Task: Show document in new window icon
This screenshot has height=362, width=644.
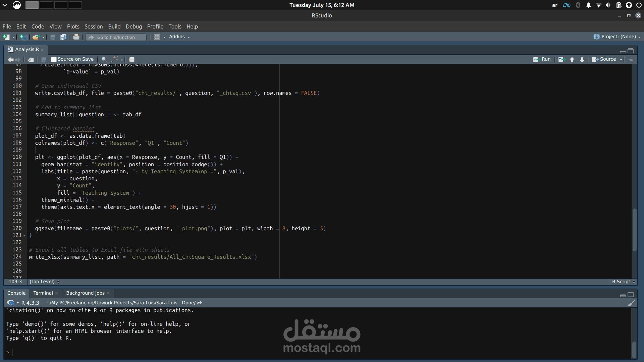Action: pos(31,59)
